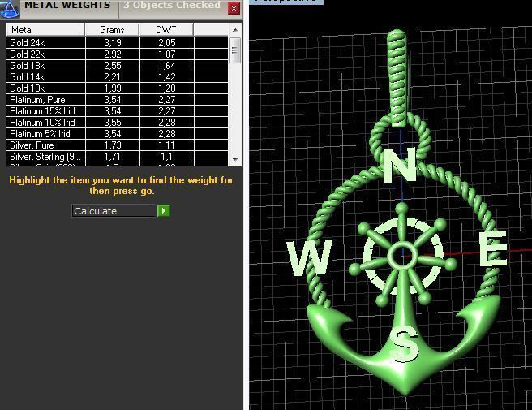Sort by the Grams column header
Viewport: 532px width, 410px height.
click(x=112, y=30)
